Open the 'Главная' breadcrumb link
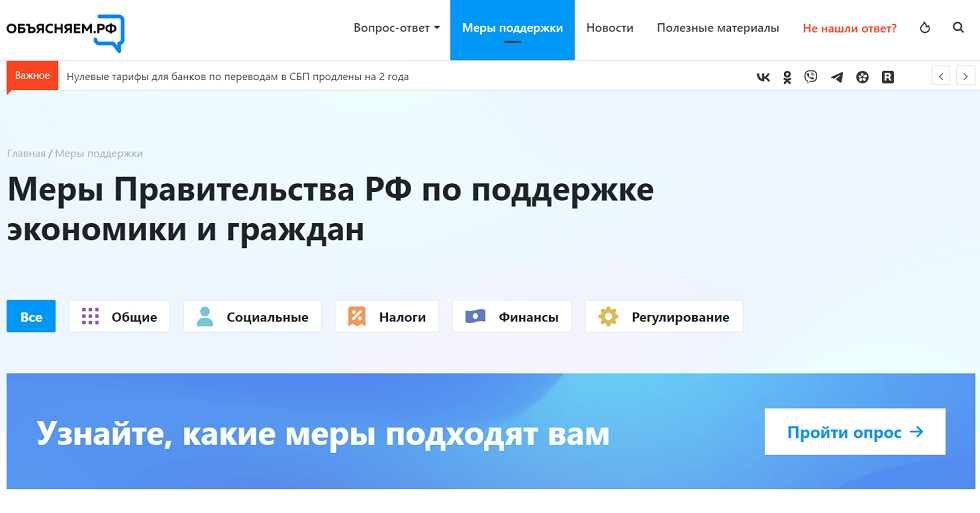The height and width of the screenshot is (513, 980). 26,154
